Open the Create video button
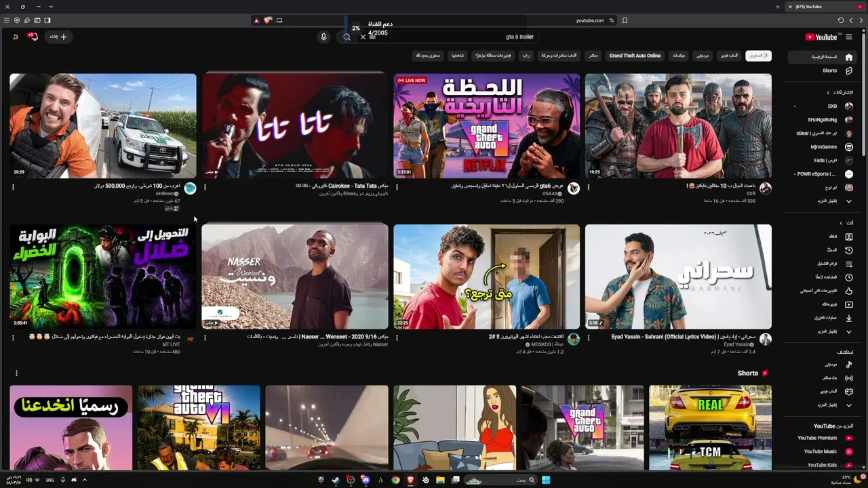Image resolution: width=868 pixels, height=488 pixels. tap(58, 37)
